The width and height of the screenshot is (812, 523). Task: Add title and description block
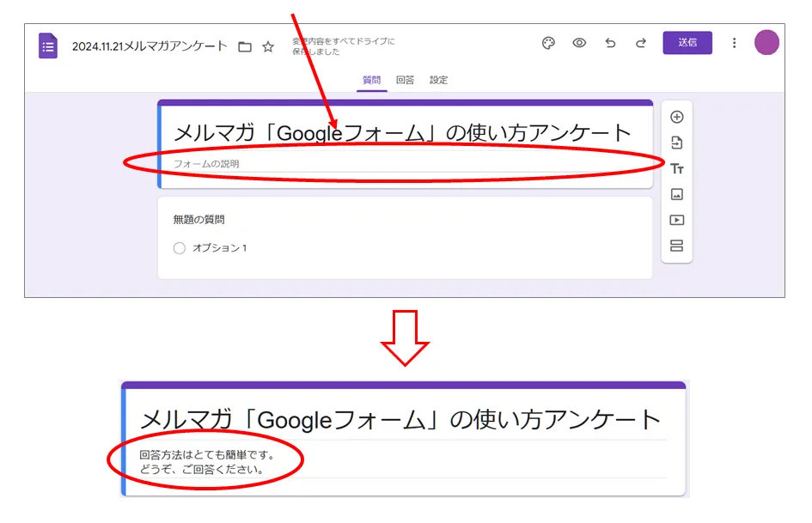point(676,168)
